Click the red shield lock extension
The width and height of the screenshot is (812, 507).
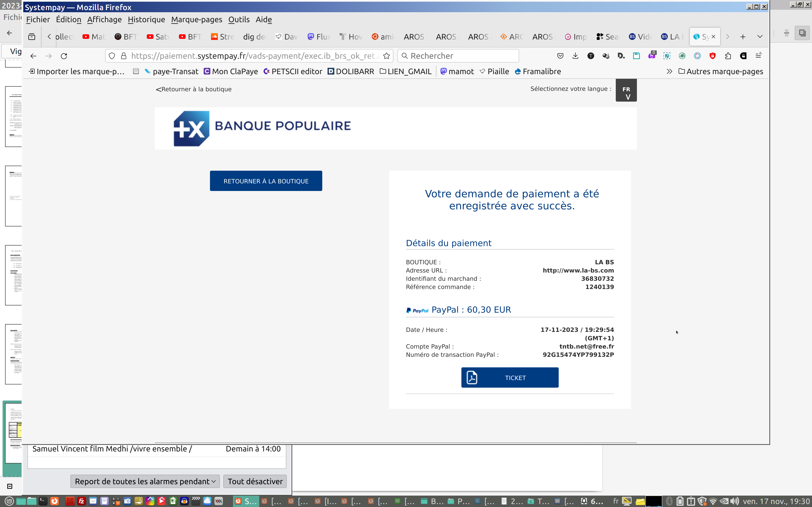coord(713,56)
